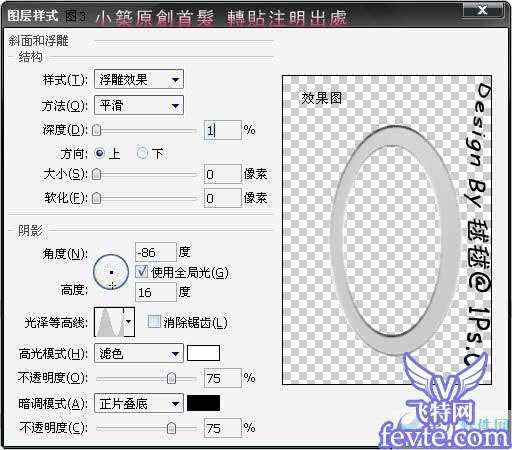The image size is (512, 450).
Task: Click the 深度 depth percentage field
Action: (222, 130)
